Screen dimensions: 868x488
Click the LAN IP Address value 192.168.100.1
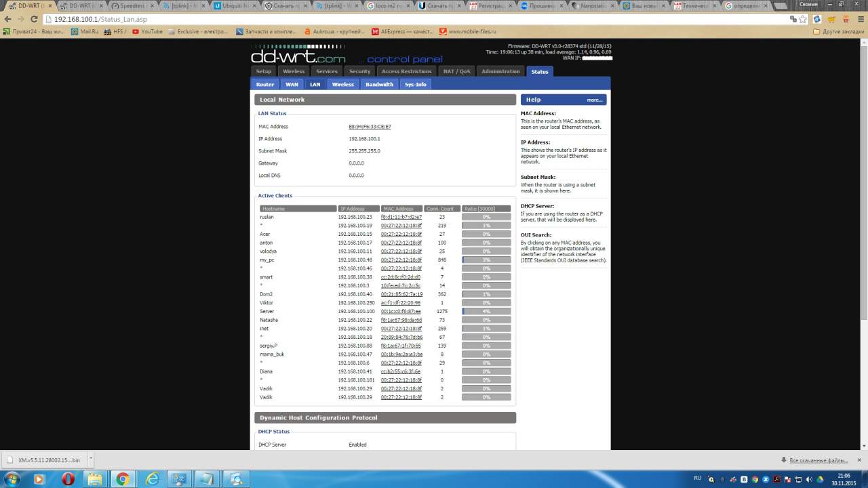pyautogui.click(x=364, y=139)
